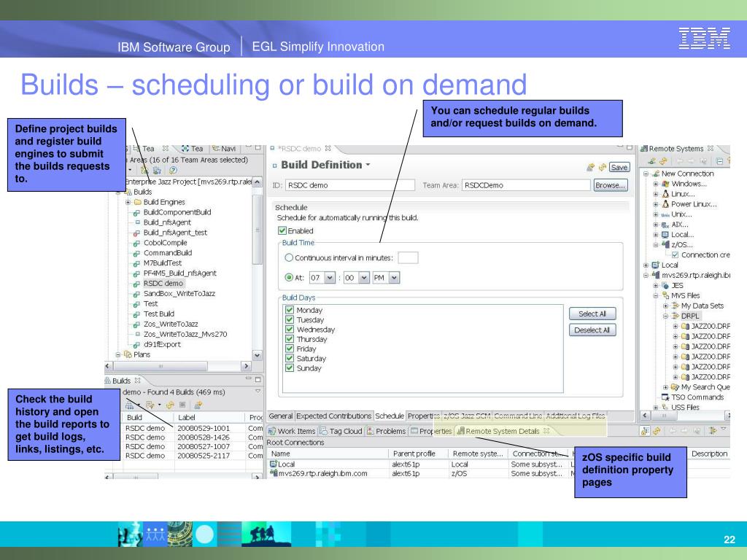Click the Select All build days button
The image size is (747, 560).
point(592,314)
